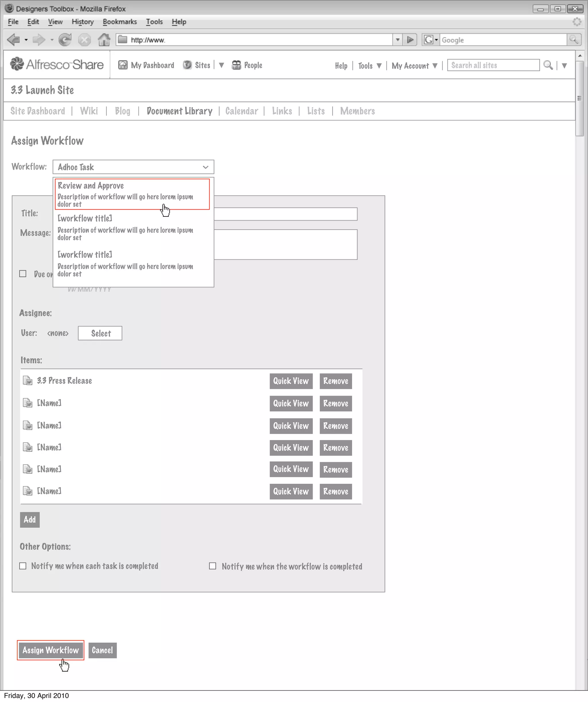Screen dimensions: 588x702
Task: Go back with the browser back arrow
Action: click(13, 40)
